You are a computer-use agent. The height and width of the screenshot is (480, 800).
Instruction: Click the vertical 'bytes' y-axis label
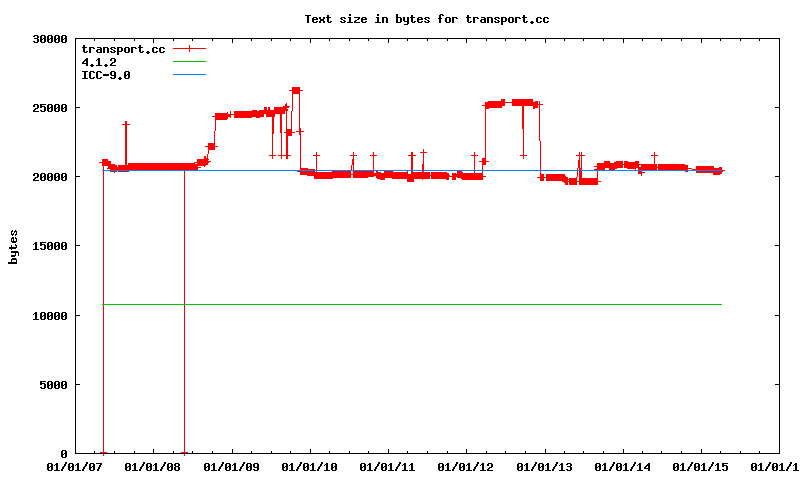[x=13, y=246]
